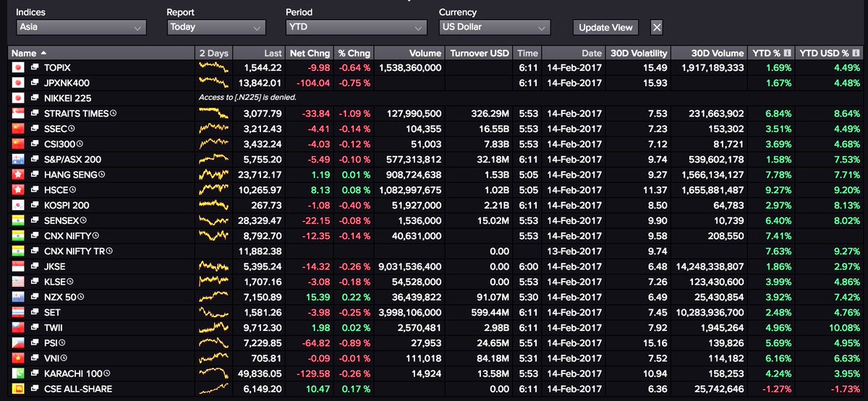Click CNX NIFTY TR date 13-Feb-2017
This screenshot has height=401, width=868.
pyautogui.click(x=575, y=251)
